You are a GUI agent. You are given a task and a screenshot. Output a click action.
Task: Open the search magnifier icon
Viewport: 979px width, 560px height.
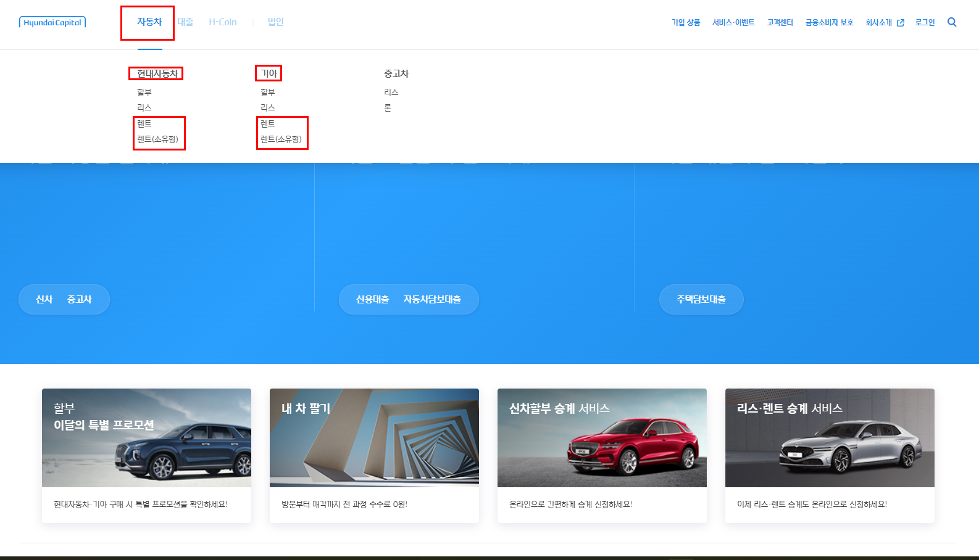[952, 22]
